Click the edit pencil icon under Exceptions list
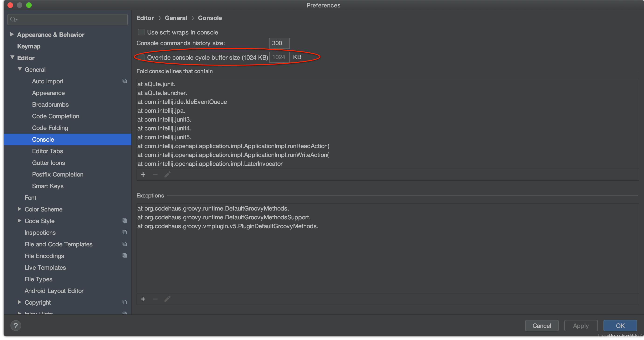Viewport: 644px width, 340px height. point(167,299)
